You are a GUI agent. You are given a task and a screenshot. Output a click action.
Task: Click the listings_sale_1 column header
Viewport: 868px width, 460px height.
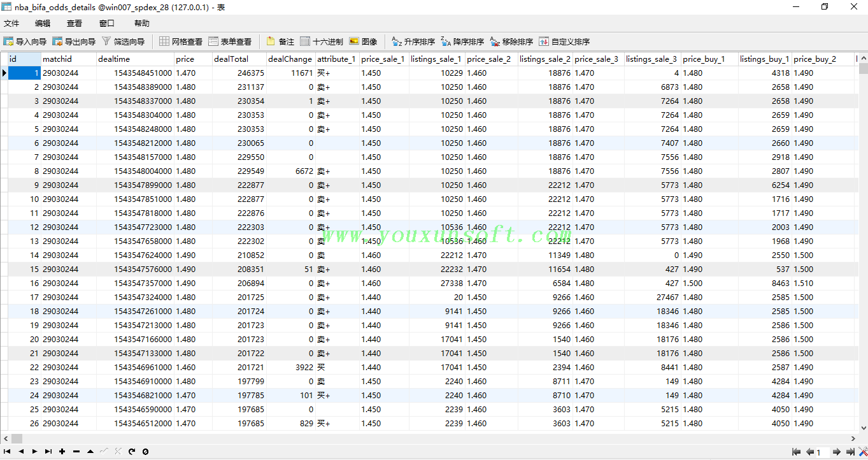click(437, 59)
